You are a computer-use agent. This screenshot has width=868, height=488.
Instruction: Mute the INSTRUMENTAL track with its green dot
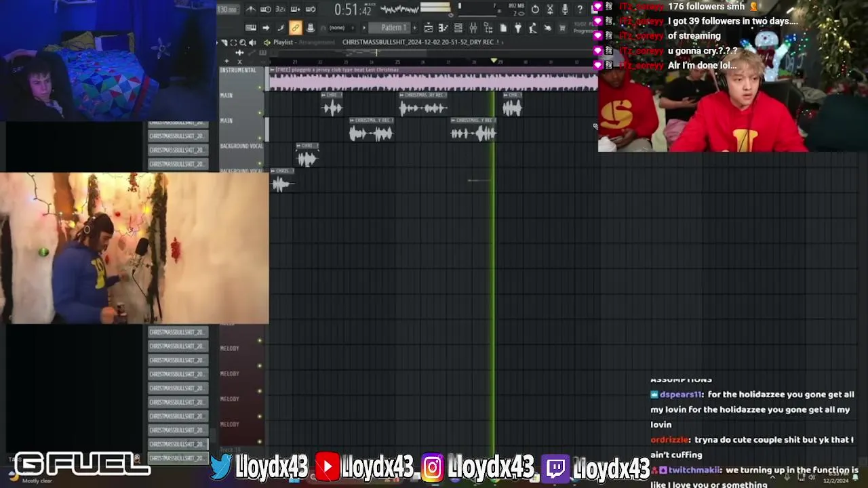pos(260,87)
